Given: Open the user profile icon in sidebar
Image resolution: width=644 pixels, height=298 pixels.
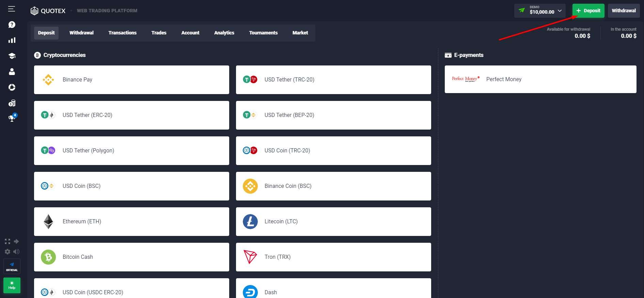Looking at the screenshot, I should [12, 72].
